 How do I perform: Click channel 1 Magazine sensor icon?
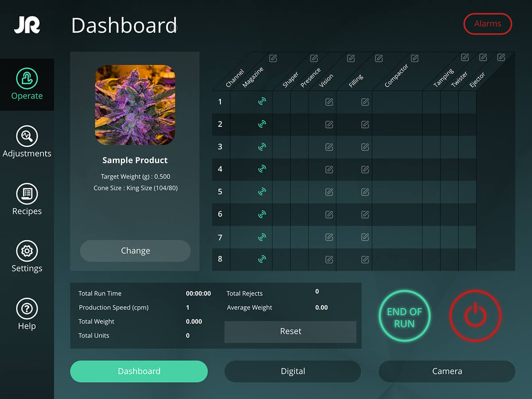(x=262, y=102)
